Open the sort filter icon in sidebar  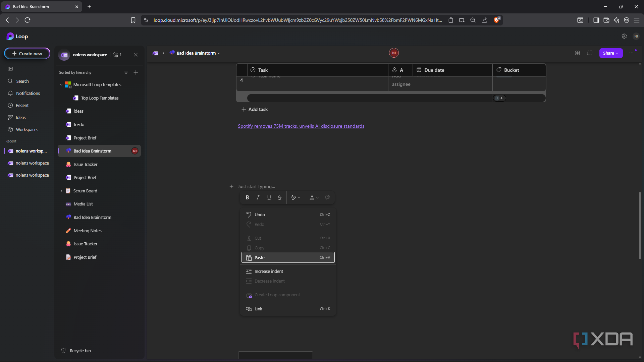tap(126, 72)
